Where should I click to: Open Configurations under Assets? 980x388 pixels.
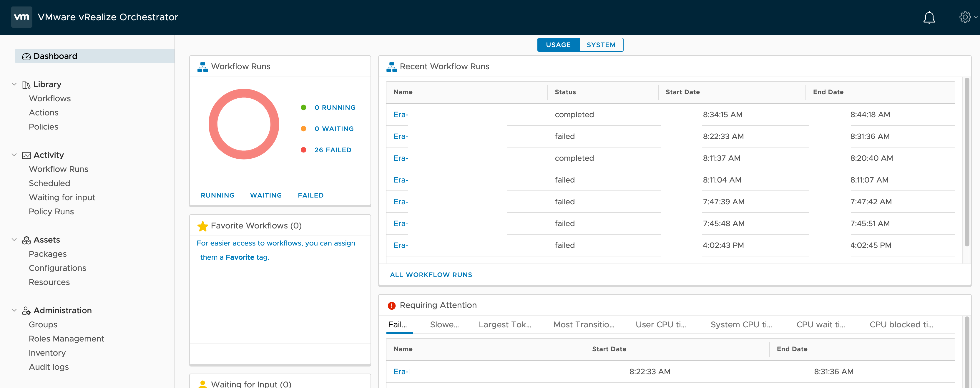coord(57,268)
